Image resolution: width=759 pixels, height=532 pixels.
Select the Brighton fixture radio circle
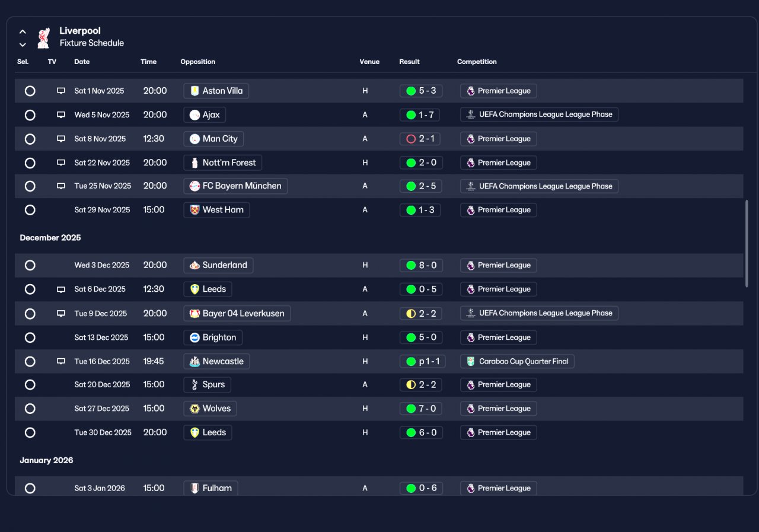pos(30,337)
